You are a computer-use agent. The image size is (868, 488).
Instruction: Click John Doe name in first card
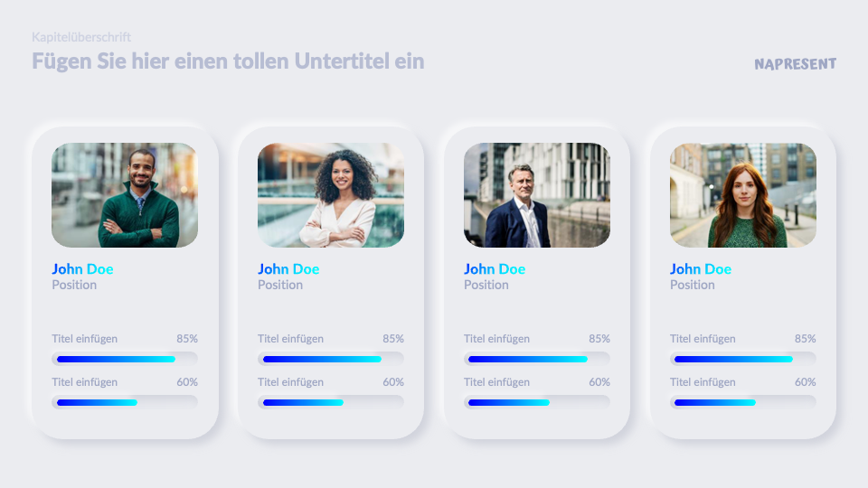coord(82,269)
